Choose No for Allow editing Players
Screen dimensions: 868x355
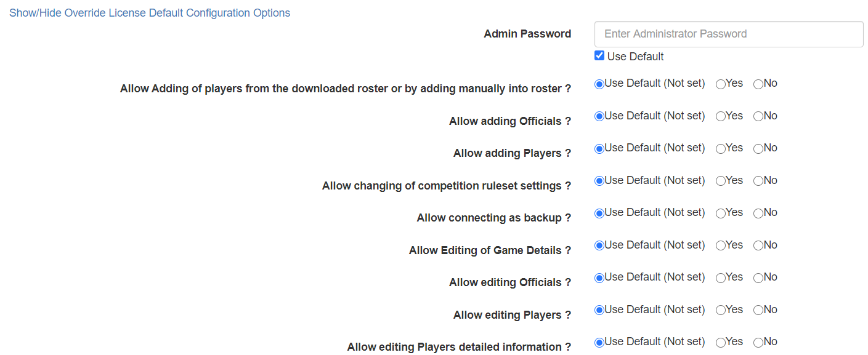point(758,310)
